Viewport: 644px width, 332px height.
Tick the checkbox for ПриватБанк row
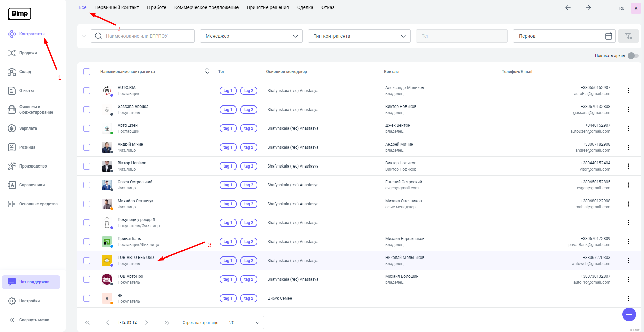tap(87, 242)
